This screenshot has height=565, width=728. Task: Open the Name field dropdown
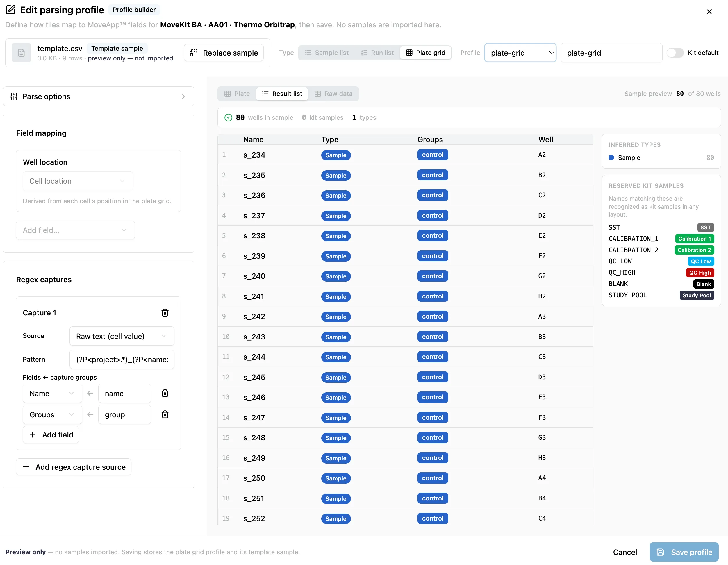tap(52, 394)
